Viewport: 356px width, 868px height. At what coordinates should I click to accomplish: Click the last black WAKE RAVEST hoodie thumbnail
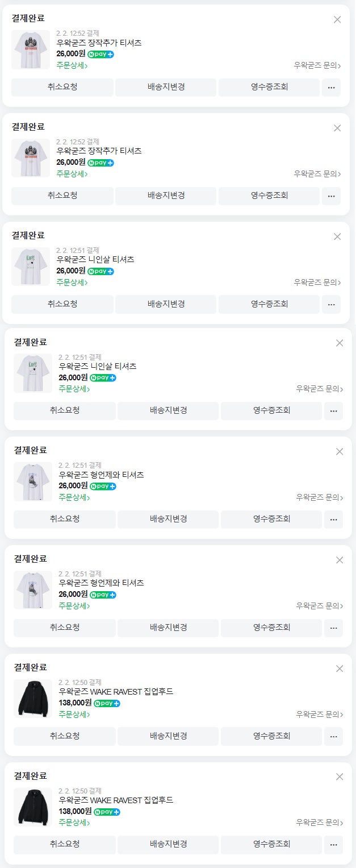33,807
